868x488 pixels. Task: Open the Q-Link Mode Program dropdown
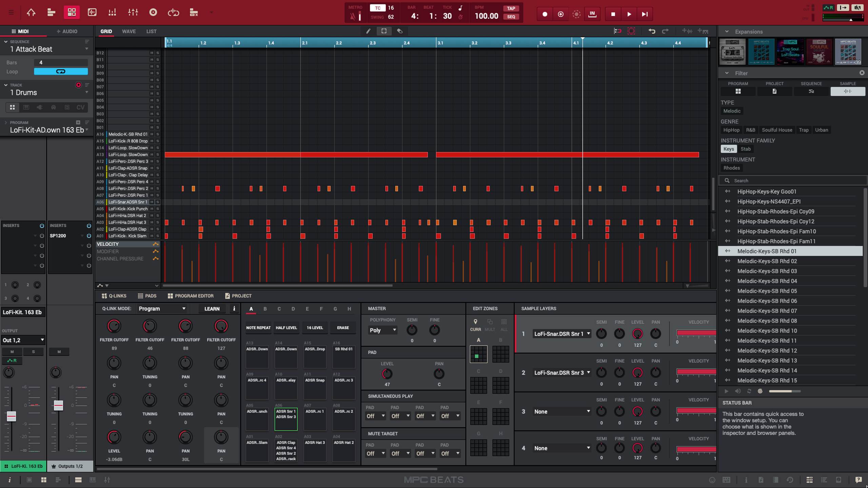point(162,309)
